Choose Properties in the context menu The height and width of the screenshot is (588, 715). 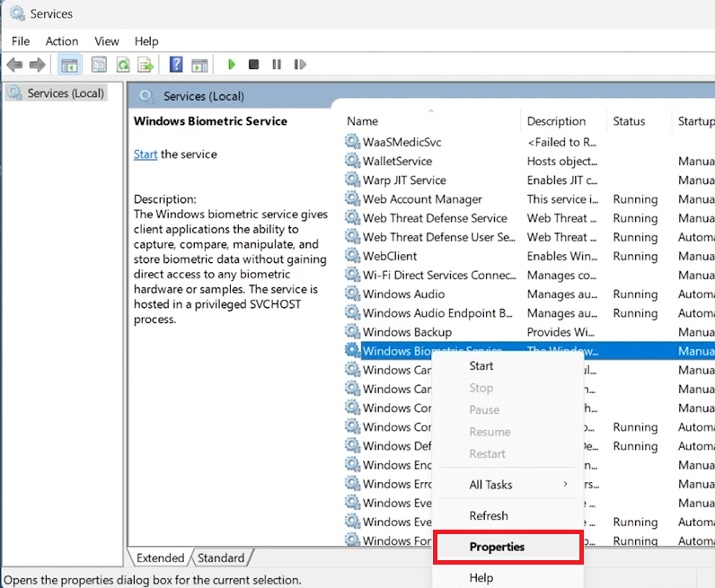[x=497, y=547]
